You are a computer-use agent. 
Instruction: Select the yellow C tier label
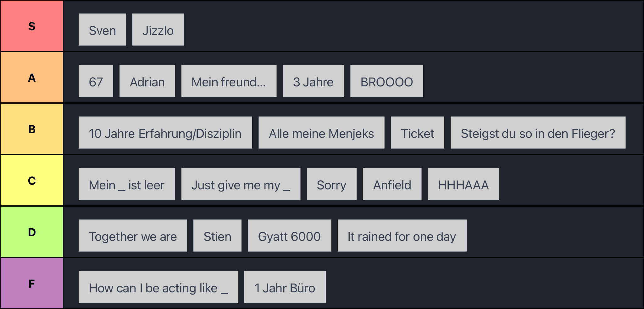[32, 181]
